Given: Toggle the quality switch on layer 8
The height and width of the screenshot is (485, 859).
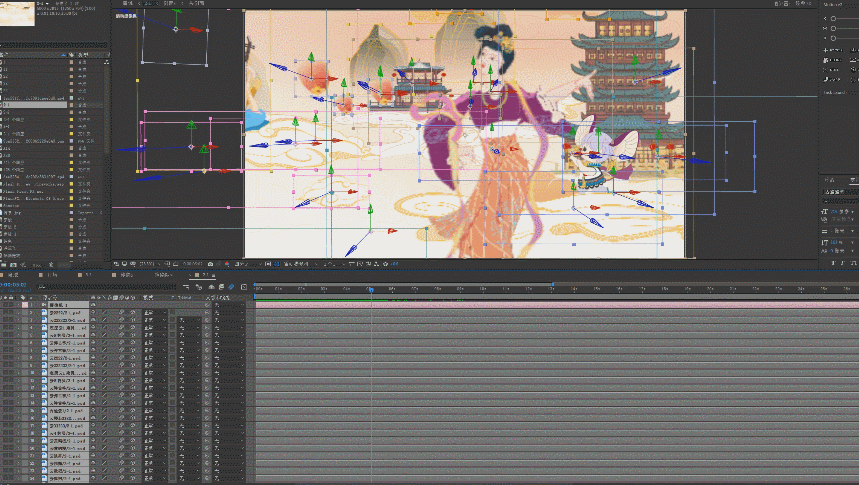Looking at the screenshot, I should 104,358.
